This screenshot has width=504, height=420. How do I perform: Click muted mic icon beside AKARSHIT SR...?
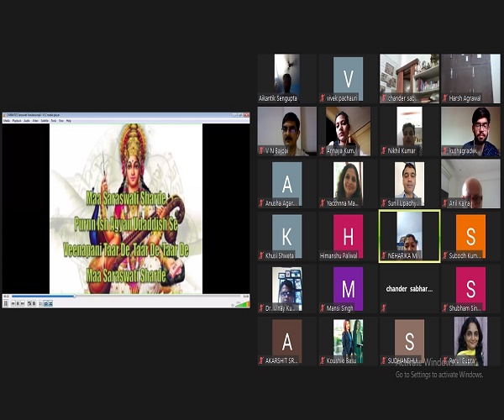point(261,361)
